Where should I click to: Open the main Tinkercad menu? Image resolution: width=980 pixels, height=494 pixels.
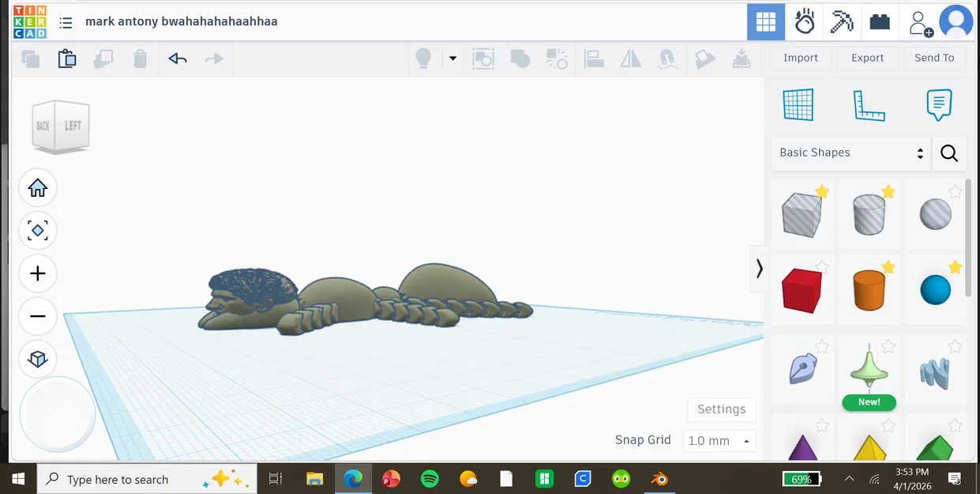(x=66, y=22)
